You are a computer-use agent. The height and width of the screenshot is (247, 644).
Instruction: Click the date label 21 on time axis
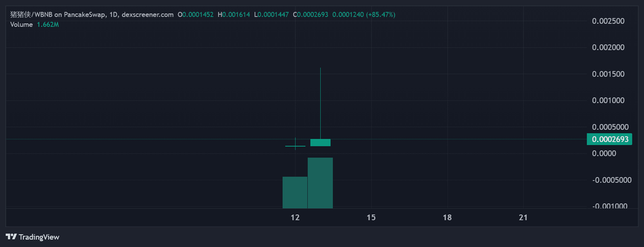coord(523,218)
